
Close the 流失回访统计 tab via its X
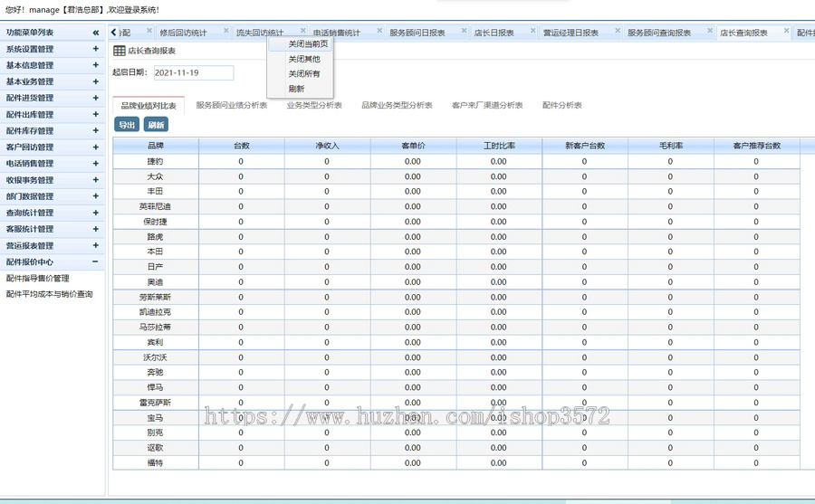click(x=303, y=31)
